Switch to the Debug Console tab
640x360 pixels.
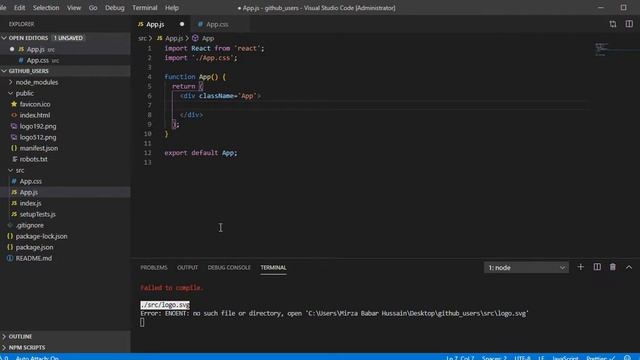click(x=229, y=268)
